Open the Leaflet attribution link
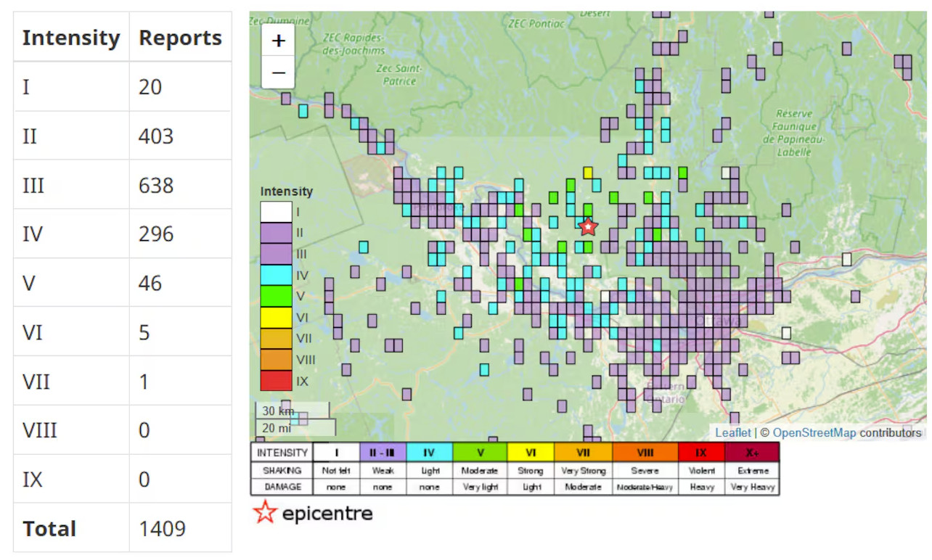This screenshot has height=560, width=932. pos(733,433)
